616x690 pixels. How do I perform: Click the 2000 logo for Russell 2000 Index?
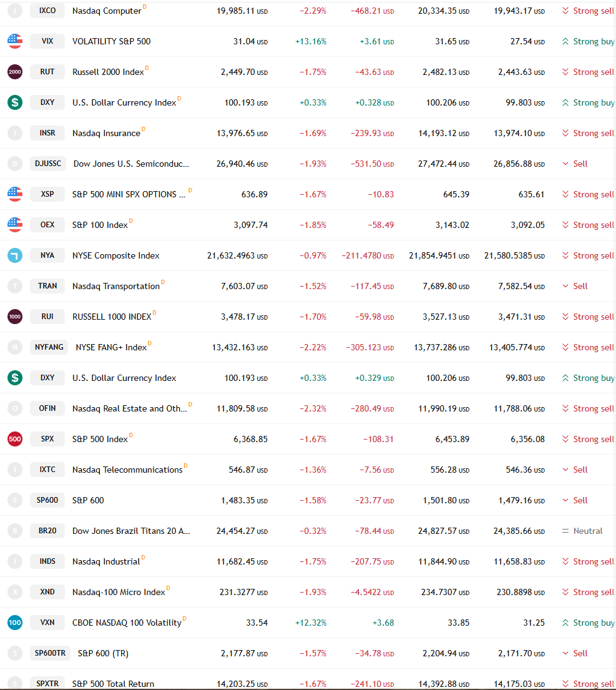(x=15, y=72)
